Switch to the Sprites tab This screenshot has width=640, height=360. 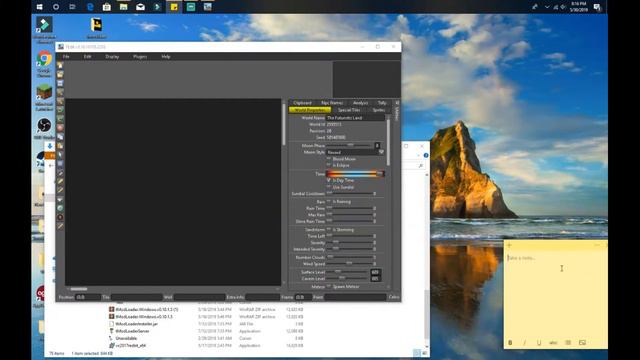click(x=378, y=110)
